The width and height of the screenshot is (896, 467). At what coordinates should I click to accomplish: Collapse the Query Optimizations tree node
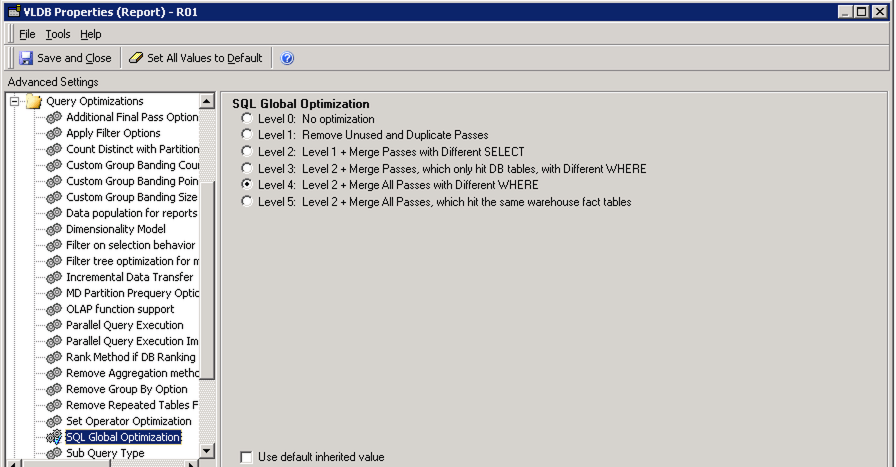14,101
